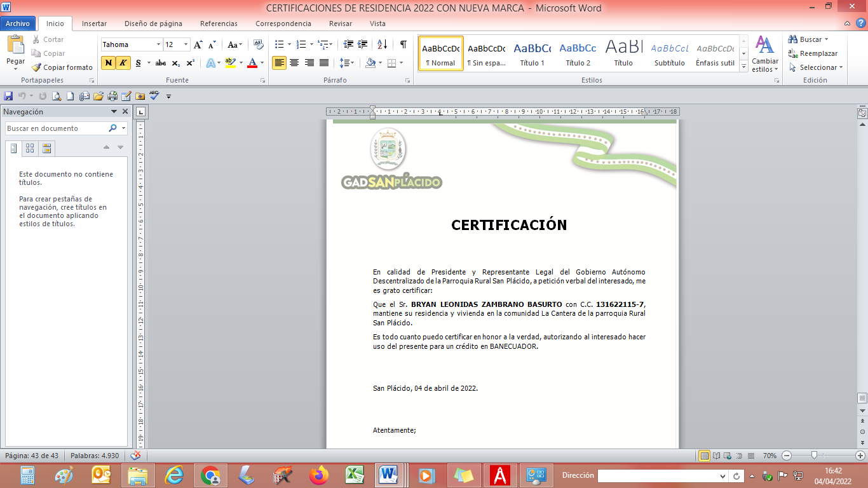
Task: Toggle italic (K) formatting off
Action: coord(123,63)
